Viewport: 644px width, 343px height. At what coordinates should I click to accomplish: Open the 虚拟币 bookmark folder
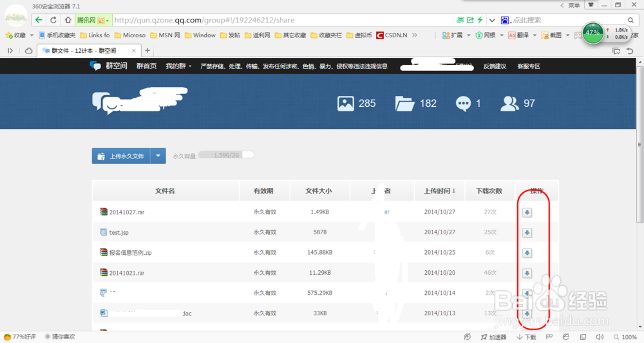(x=359, y=35)
